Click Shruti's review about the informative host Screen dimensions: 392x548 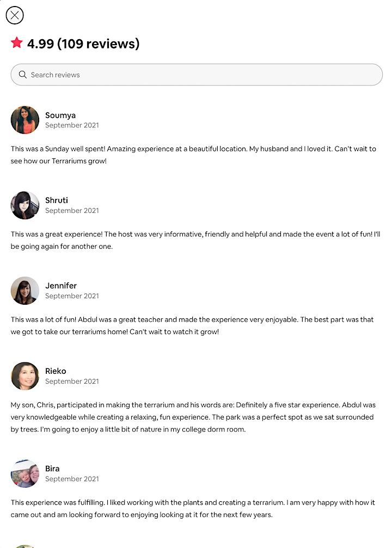coord(195,241)
